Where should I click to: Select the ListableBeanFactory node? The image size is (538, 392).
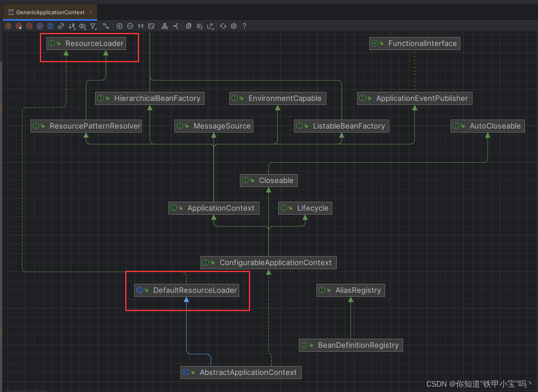coord(342,126)
